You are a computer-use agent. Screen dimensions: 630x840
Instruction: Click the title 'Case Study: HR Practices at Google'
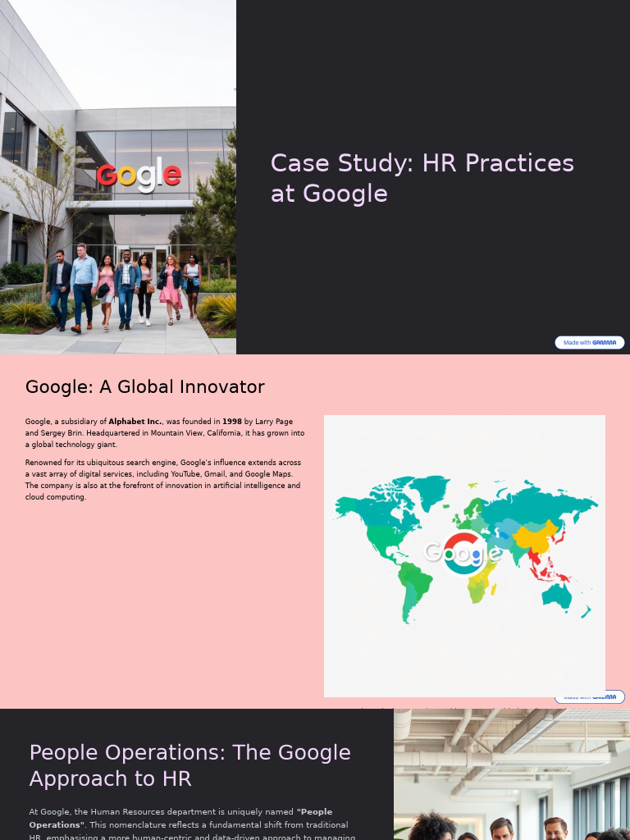(422, 178)
